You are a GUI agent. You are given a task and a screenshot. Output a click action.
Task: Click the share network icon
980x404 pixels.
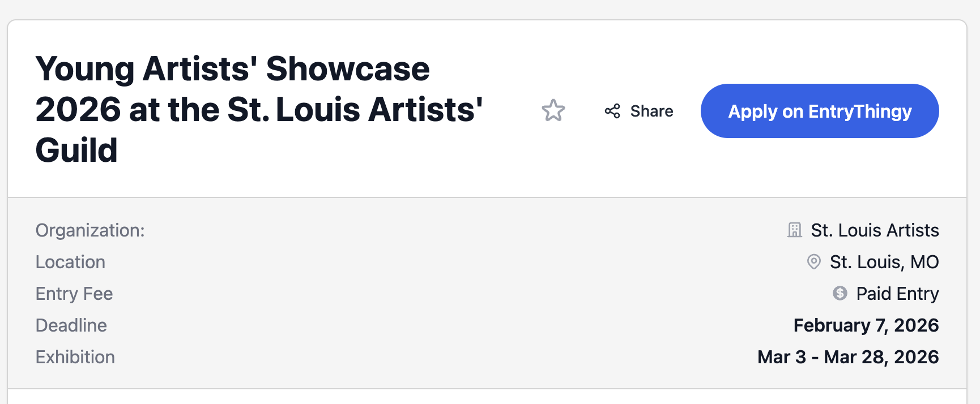612,111
